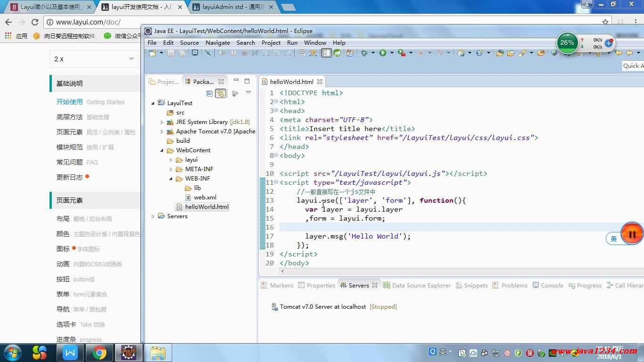Close the Package Explorer view tab
Screen dimensions: 644x362
[x=221, y=82]
